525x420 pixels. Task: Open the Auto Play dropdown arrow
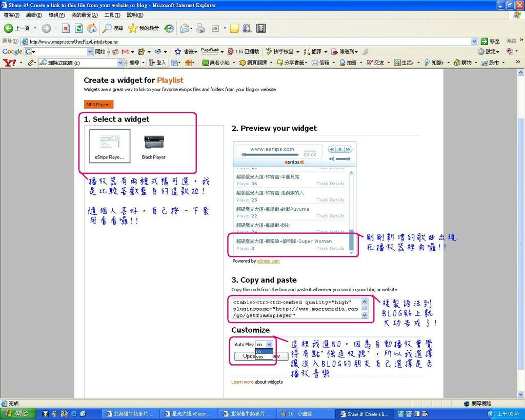point(269,344)
